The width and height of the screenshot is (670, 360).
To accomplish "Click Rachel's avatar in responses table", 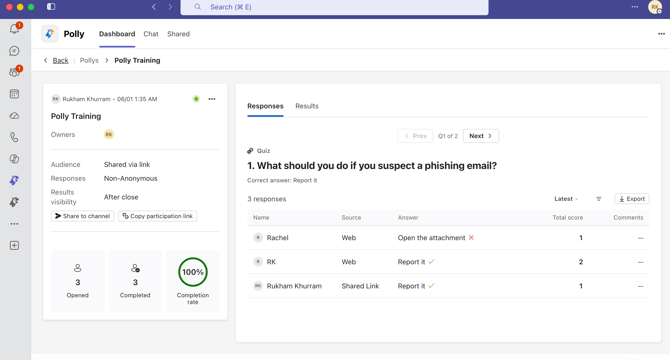I will tap(258, 238).
